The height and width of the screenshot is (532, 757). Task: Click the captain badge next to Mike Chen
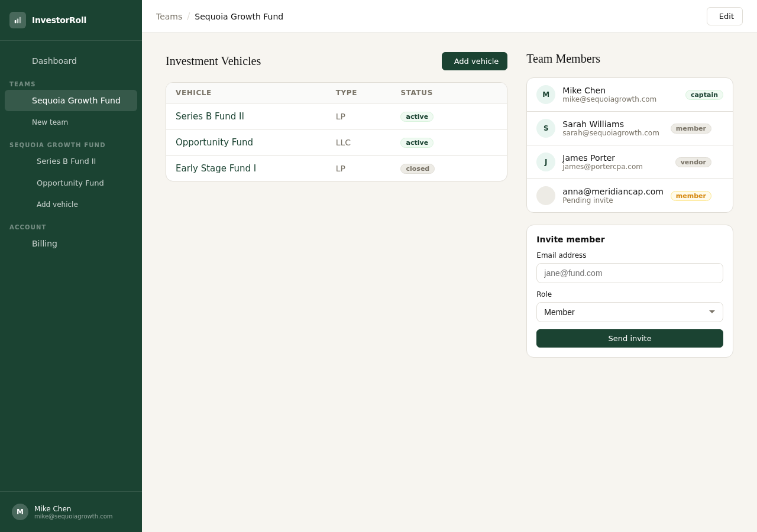[704, 95]
